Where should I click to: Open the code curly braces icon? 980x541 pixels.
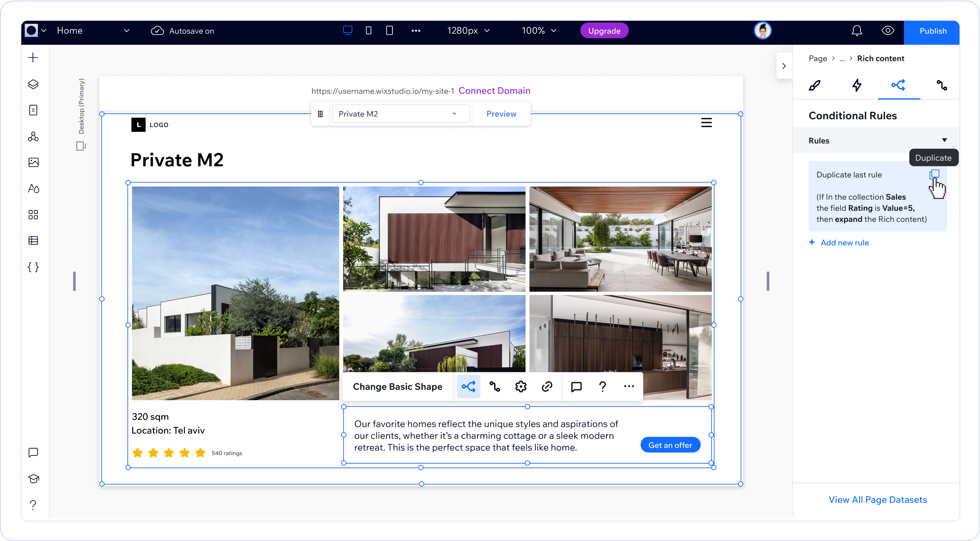[x=33, y=267]
